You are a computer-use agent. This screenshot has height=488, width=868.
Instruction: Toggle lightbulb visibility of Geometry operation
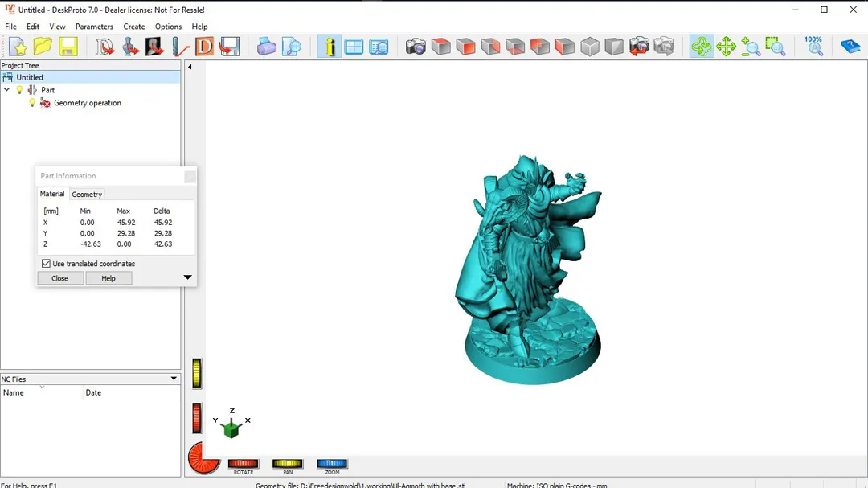[33, 103]
